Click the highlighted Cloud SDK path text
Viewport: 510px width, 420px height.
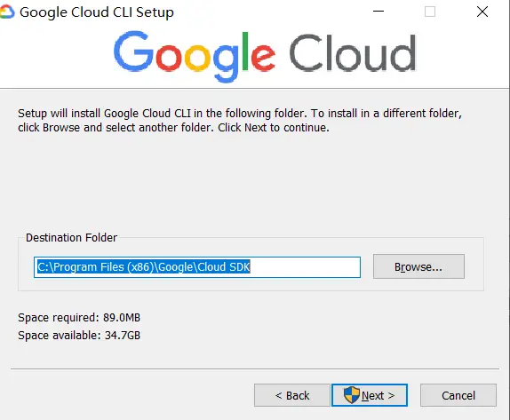(x=143, y=267)
